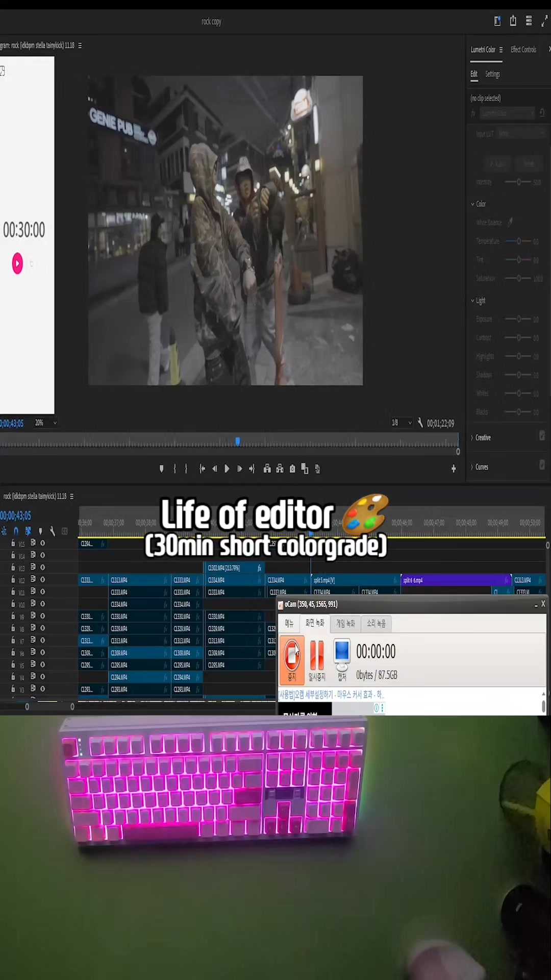The image size is (551, 980).
Task: Click the share upload icon in header
Action: pyautogui.click(x=513, y=21)
